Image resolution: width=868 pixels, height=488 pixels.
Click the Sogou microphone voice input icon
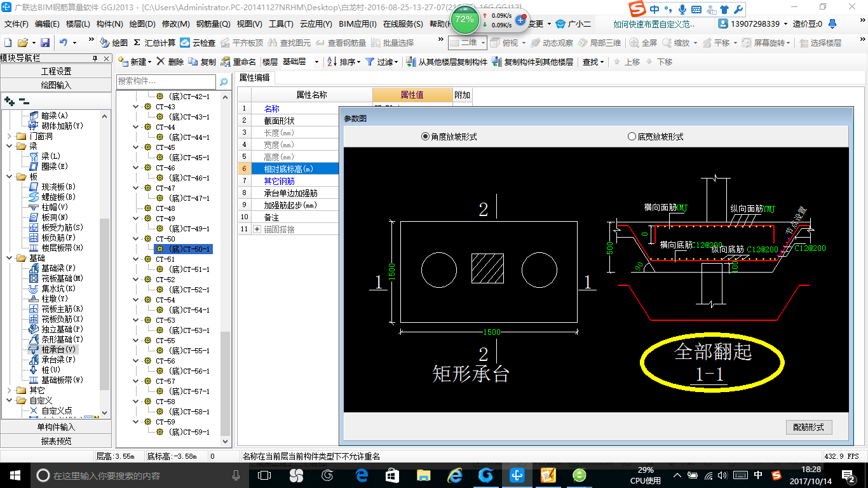[x=682, y=10]
